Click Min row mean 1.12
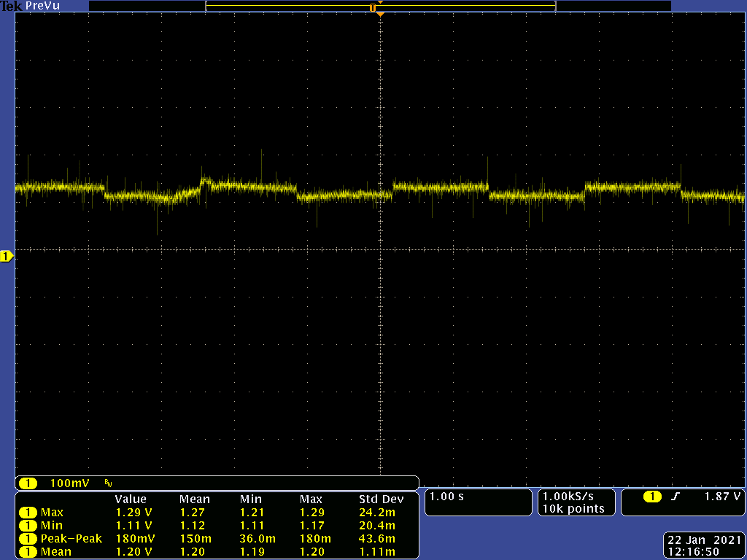This screenshot has width=747, height=560. tap(192, 526)
